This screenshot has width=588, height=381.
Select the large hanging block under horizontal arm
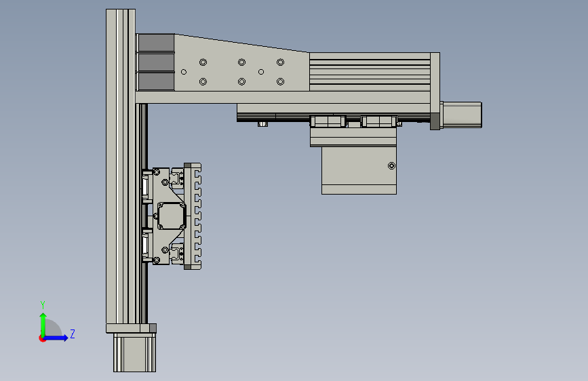click(x=359, y=170)
